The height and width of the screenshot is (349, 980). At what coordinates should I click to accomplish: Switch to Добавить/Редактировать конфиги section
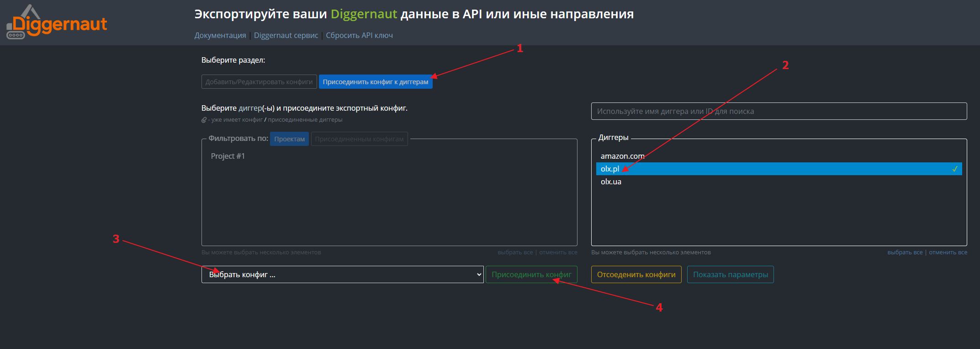259,82
